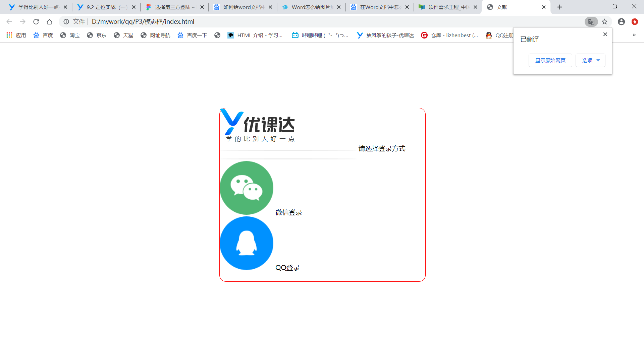The width and height of the screenshot is (644, 345).
Task: Open a new browser tab
Action: pyautogui.click(x=559, y=7)
